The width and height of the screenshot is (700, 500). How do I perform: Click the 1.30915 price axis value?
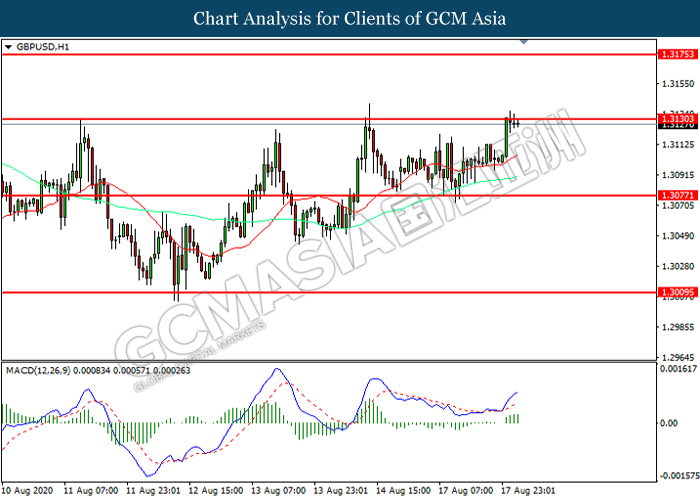678,175
